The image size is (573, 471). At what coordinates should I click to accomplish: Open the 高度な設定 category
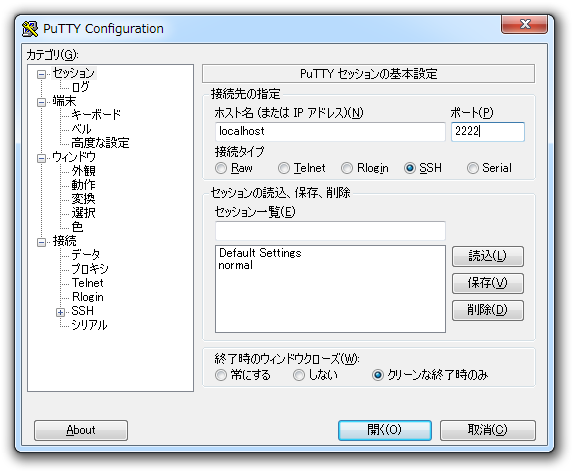pos(100,143)
